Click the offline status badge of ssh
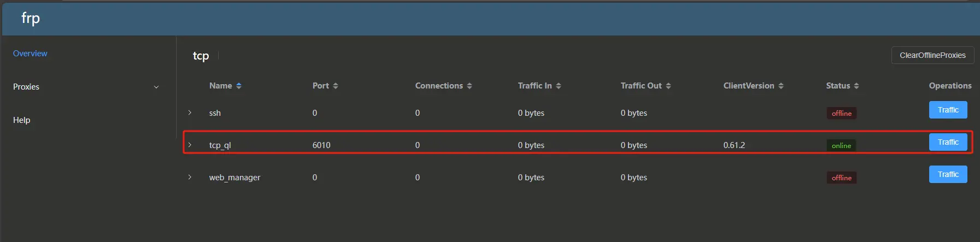 [841, 113]
